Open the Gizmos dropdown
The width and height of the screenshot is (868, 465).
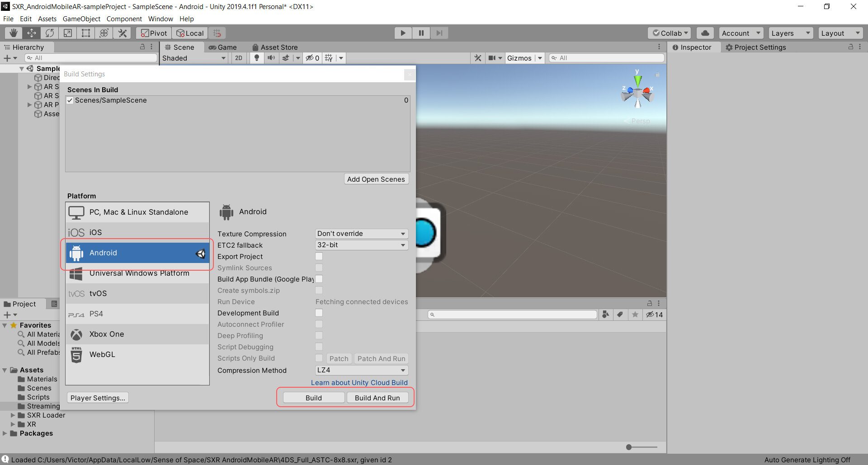tap(524, 58)
